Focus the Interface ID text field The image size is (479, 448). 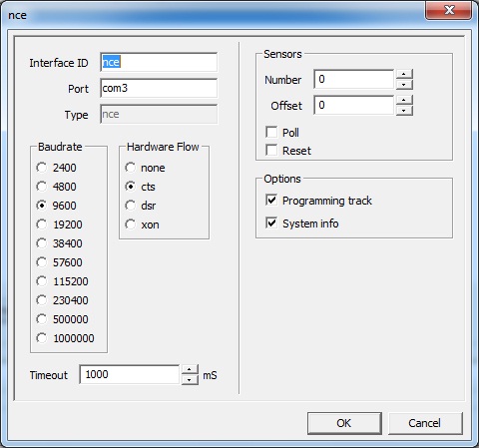[x=159, y=62]
